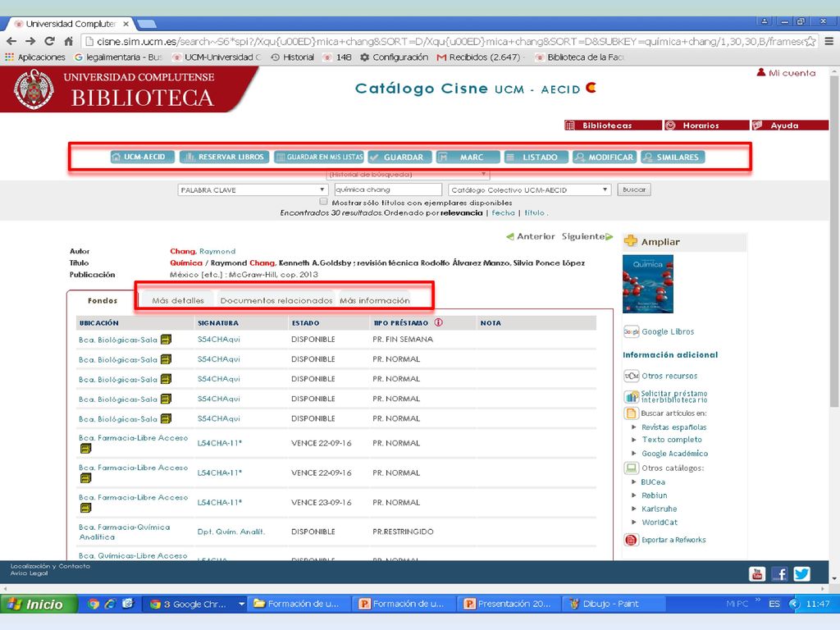This screenshot has width=840, height=630.
Task: Click Solicitar préstamo interbibliotecario
Action: [674, 397]
